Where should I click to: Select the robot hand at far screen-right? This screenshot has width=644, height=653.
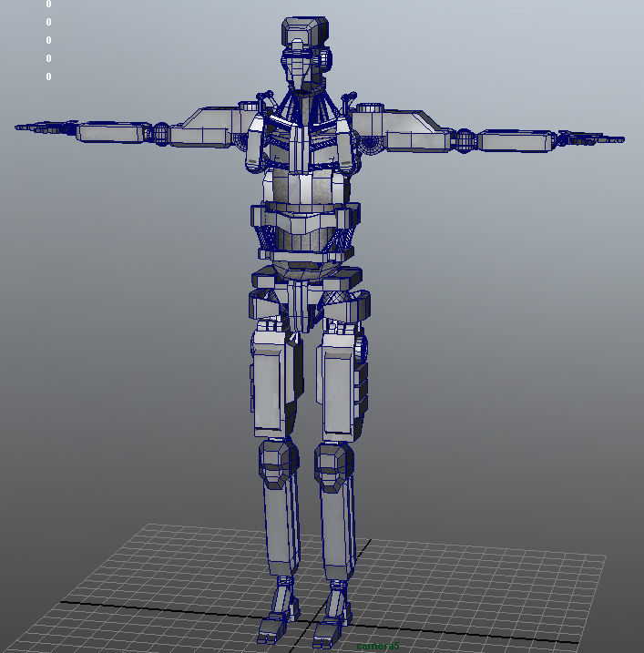pos(590,138)
